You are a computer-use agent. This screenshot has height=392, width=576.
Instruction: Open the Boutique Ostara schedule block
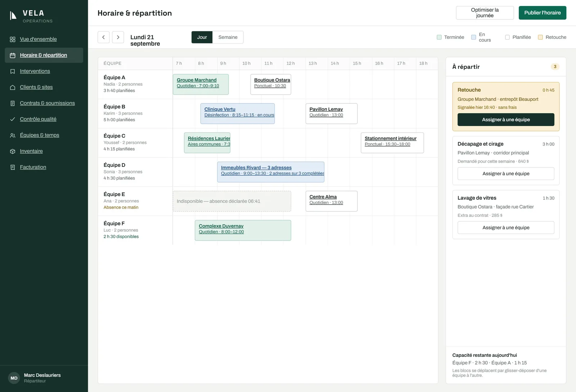point(271,84)
